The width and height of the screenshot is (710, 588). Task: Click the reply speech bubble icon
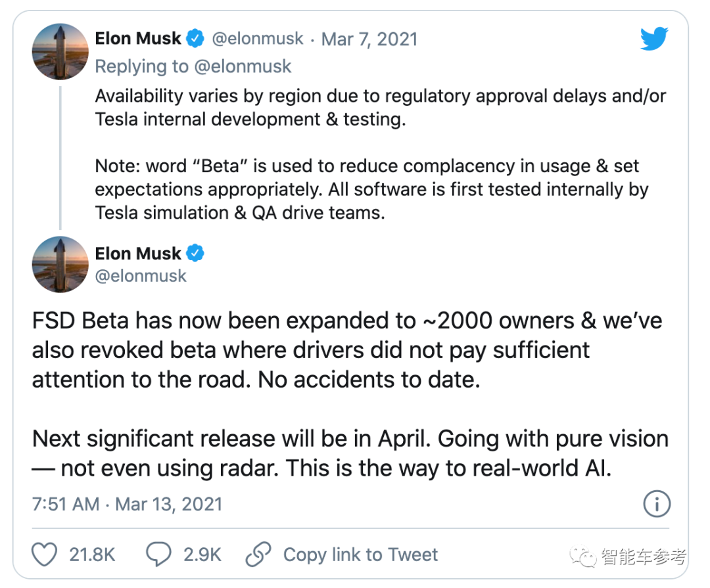click(158, 555)
